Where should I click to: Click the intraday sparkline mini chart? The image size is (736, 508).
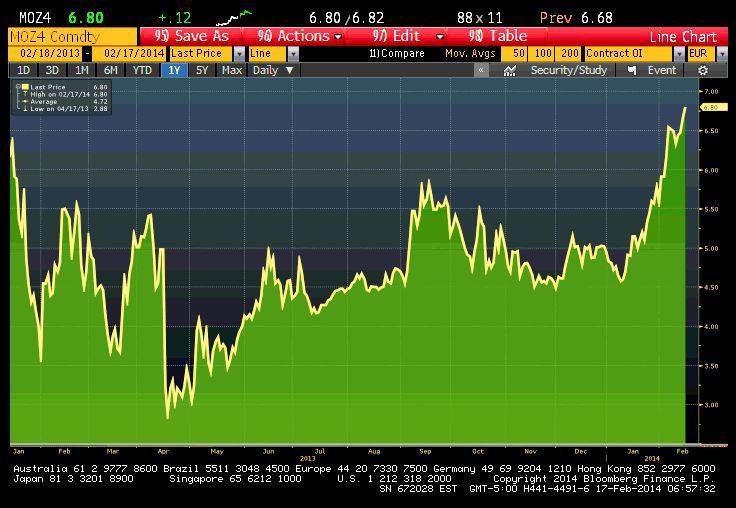click(x=237, y=17)
